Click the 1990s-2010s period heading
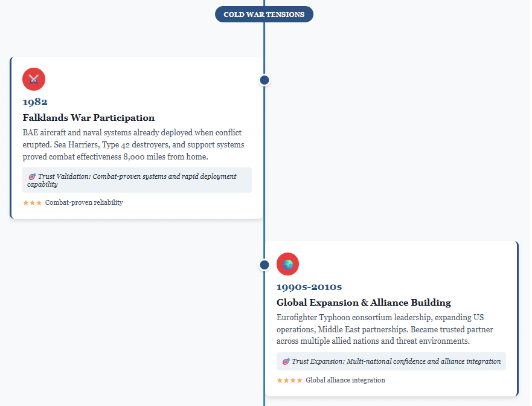532x406 pixels. pos(309,287)
